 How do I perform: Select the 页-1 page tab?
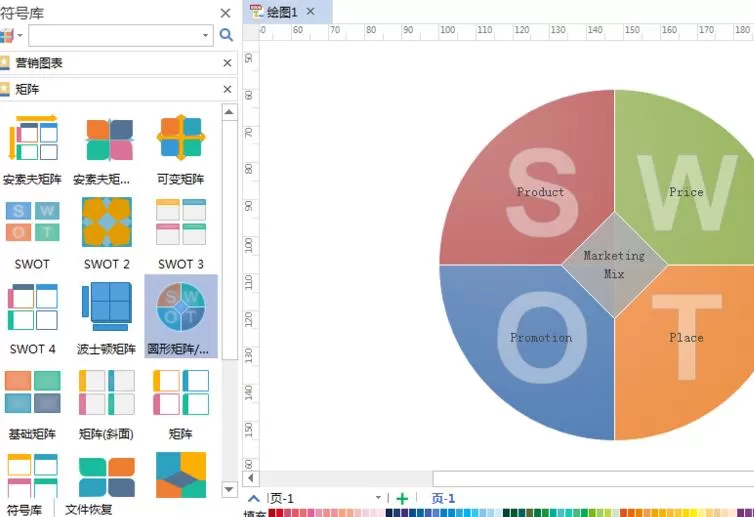443,498
